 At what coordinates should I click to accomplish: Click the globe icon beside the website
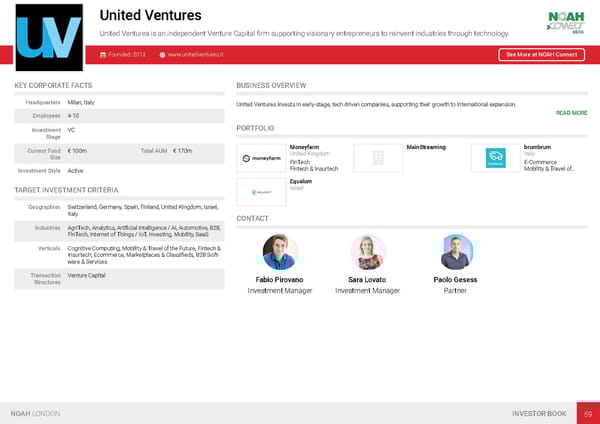(x=162, y=54)
